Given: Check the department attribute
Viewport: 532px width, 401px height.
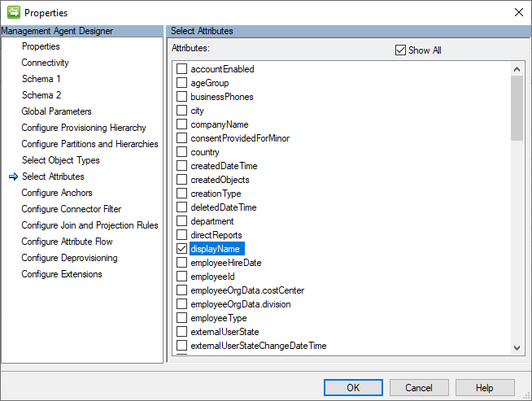Looking at the screenshot, I should (182, 221).
